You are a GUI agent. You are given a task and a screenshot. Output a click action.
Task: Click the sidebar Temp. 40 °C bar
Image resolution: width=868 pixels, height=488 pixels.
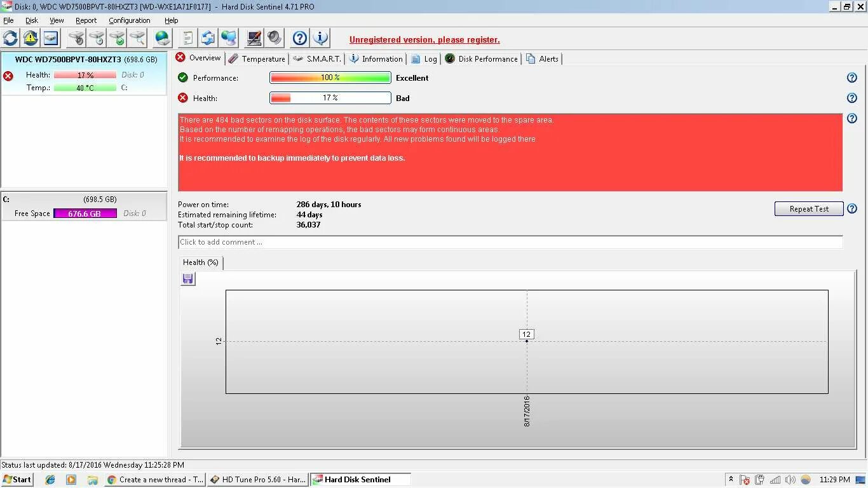(x=85, y=88)
